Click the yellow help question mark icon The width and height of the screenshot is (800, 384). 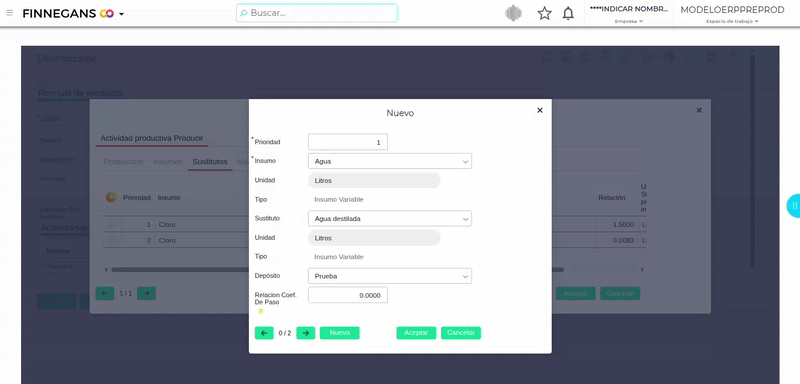coord(260,311)
